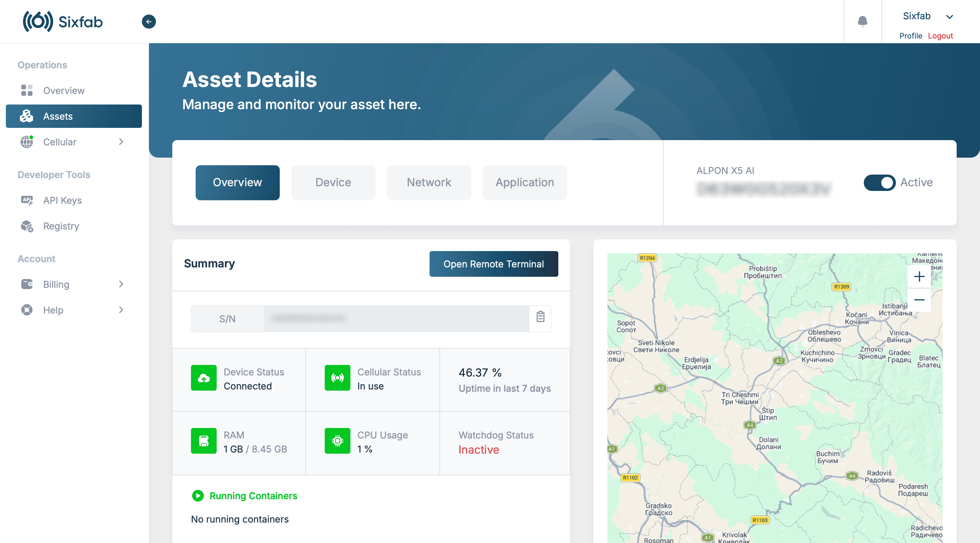Click the Registry icon

(27, 226)
